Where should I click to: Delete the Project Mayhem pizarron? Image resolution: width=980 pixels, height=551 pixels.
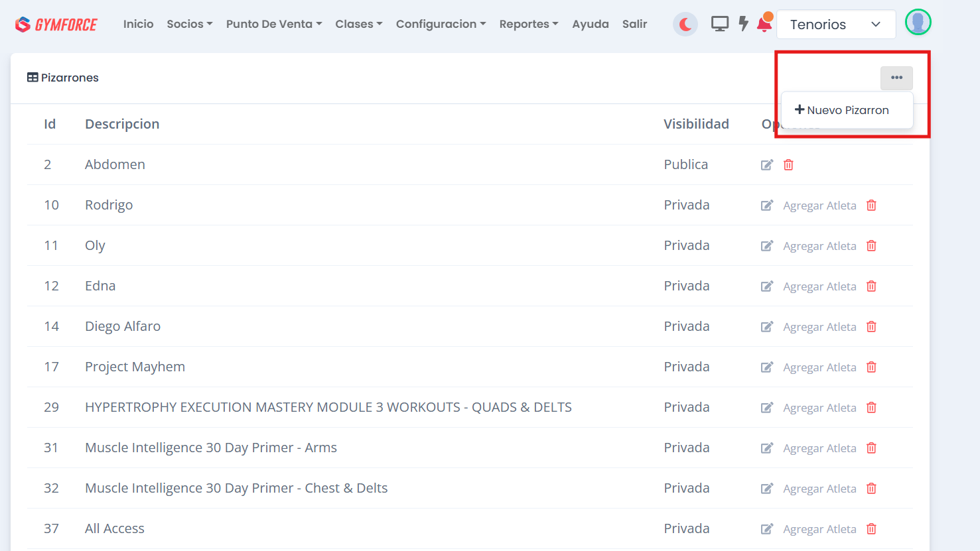(871, 367)
